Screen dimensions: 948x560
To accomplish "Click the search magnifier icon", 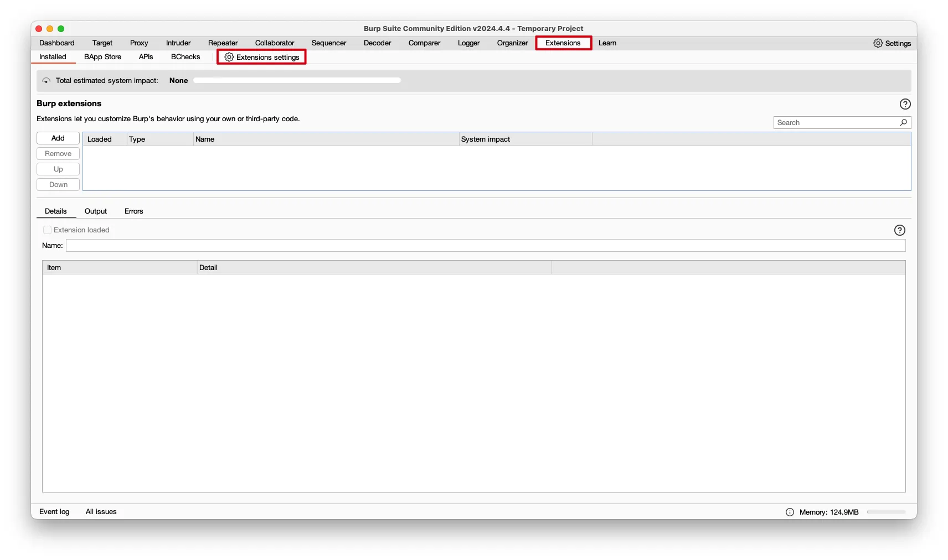I will tap(903, 122).
